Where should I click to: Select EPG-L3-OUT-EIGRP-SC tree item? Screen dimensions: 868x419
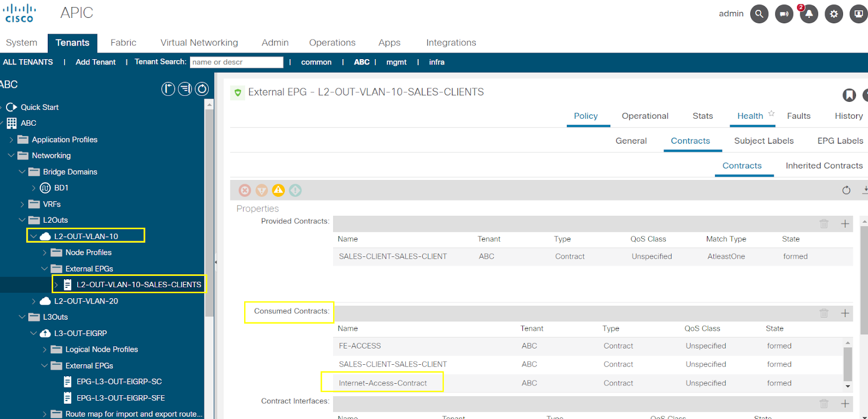coord(119,382)
